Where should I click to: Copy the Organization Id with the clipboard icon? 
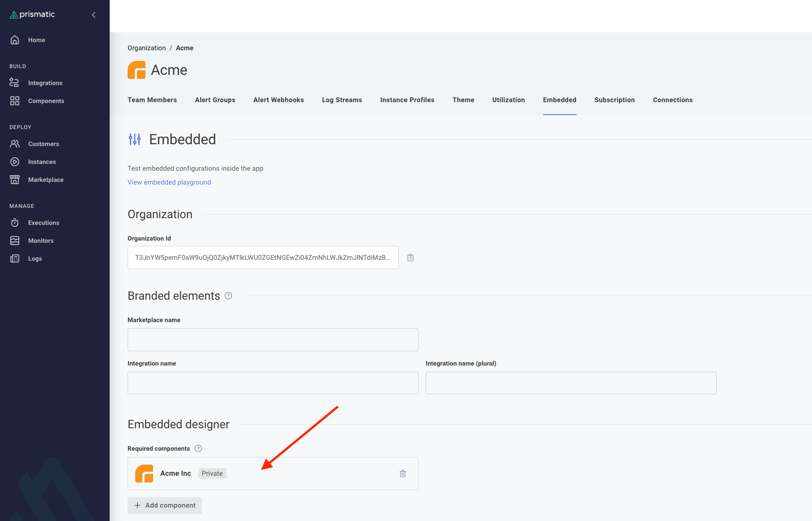coord(410,258)
